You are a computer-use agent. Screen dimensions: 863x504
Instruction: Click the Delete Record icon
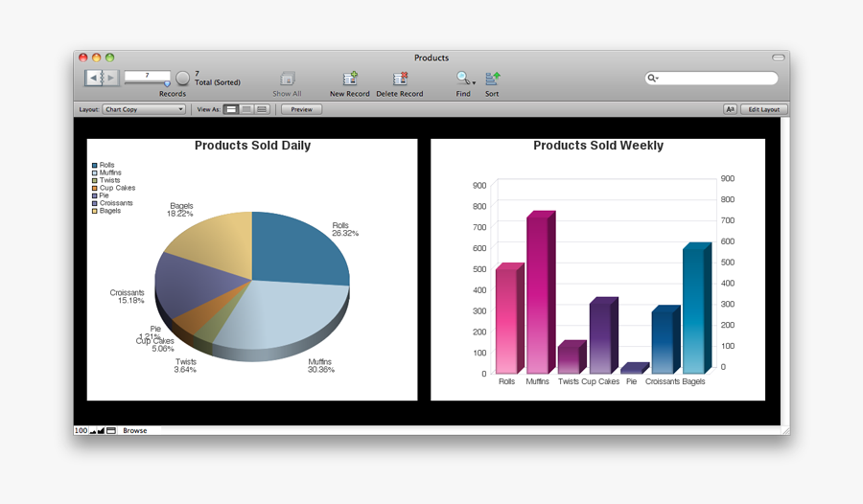tap(400, 79)
